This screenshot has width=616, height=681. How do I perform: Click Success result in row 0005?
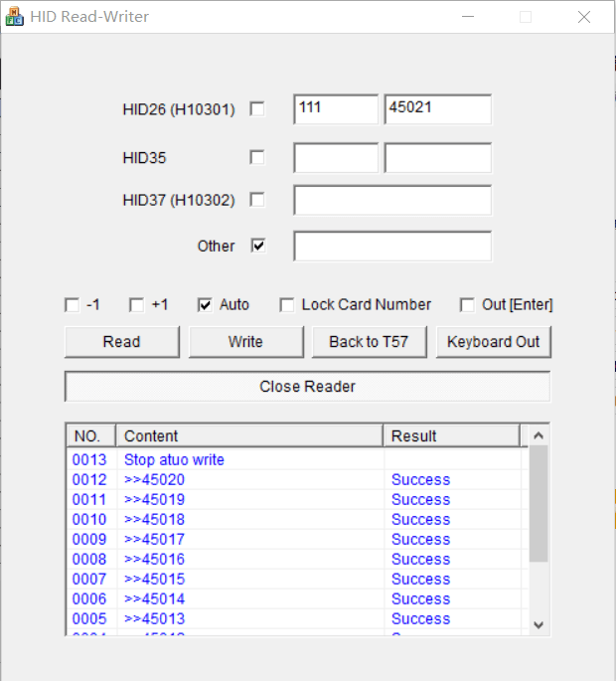click(420, 619)
